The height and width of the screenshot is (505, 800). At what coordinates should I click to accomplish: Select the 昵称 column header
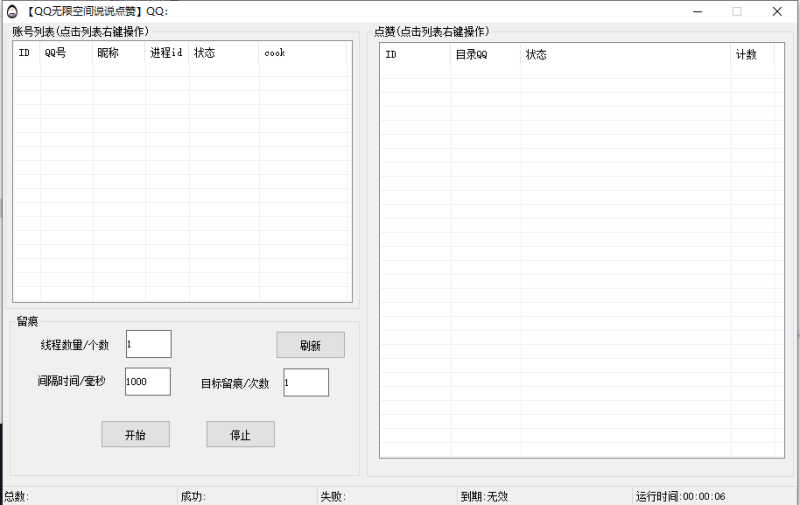118,53
